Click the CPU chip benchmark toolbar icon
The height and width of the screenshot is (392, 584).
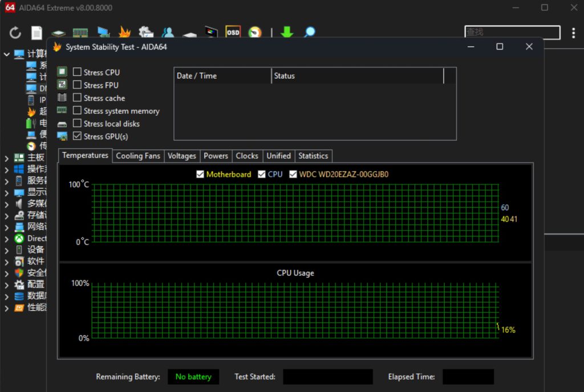tap(59, 34)
